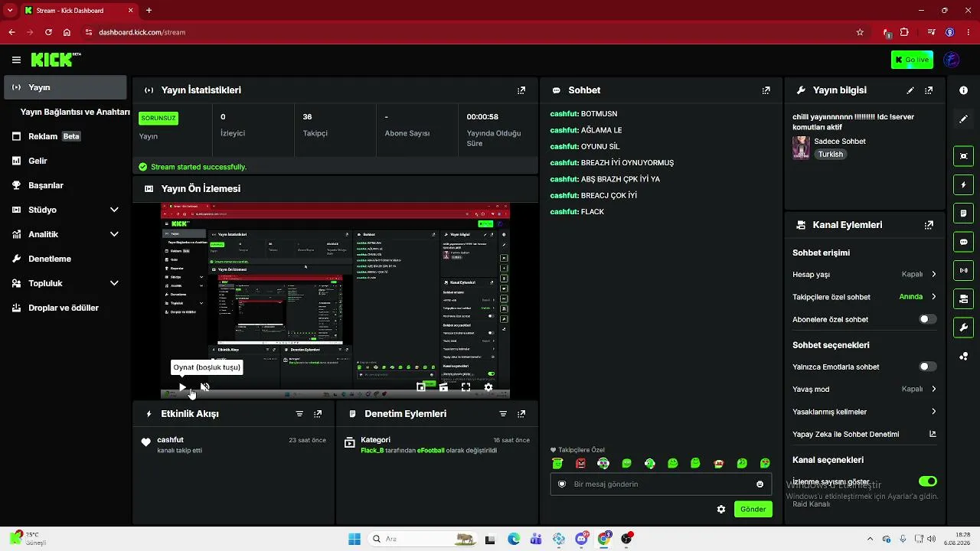Open Yapay Zeka ile Sohbet Denetimi link

pos(864,434)
